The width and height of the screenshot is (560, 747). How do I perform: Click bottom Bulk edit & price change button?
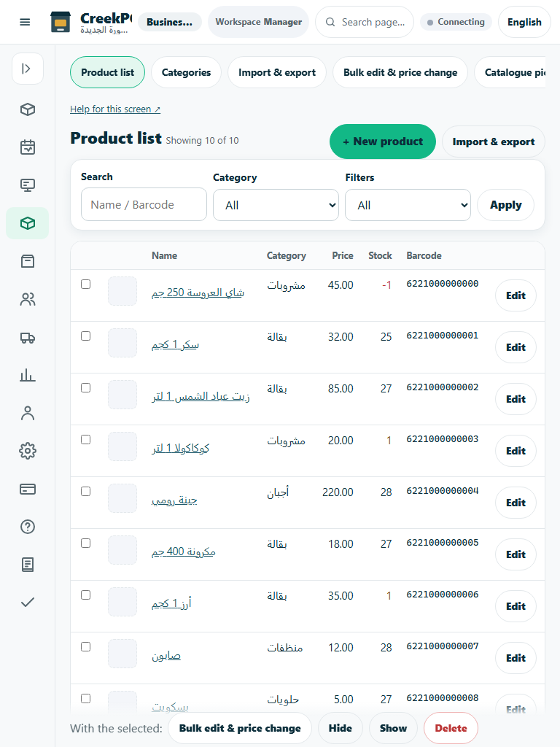pos(240,728)
